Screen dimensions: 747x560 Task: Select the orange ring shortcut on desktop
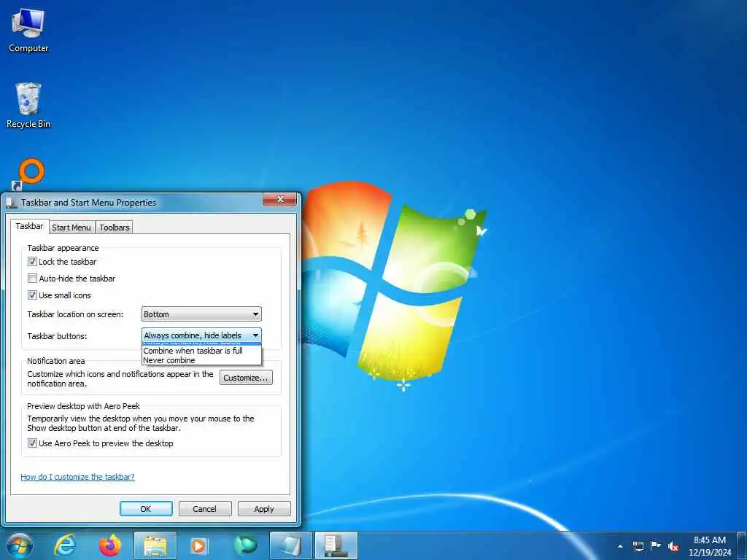pos(29,174)
